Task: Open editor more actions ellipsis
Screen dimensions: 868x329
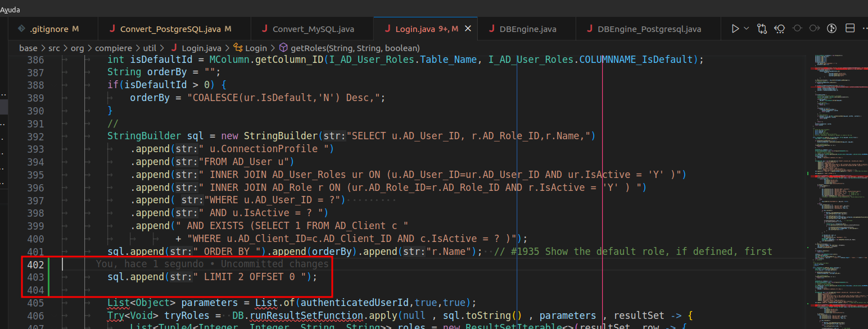Action: [865, 28]
